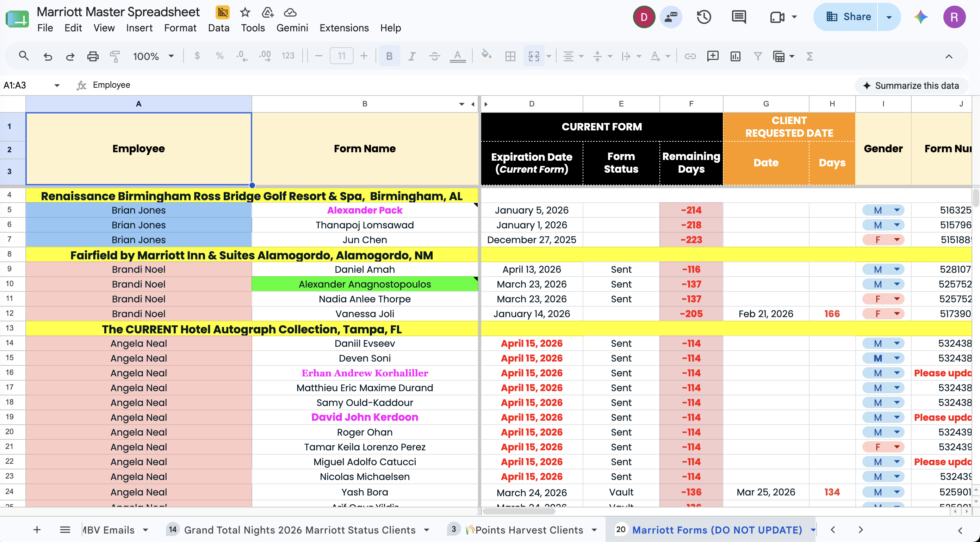This screenshot has width=980, height=542.
Task: Open text color picker
Action: [x=458, y=56]
